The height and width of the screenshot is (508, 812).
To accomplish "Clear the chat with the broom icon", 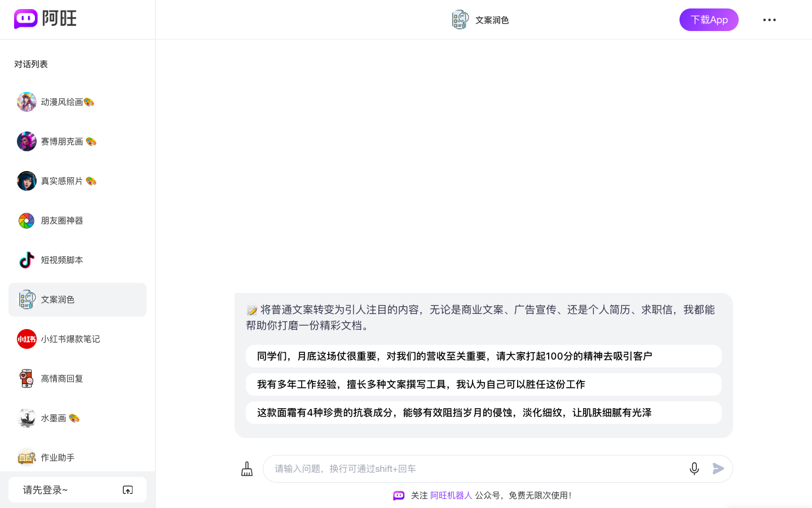I will click(x=247, y=468).
